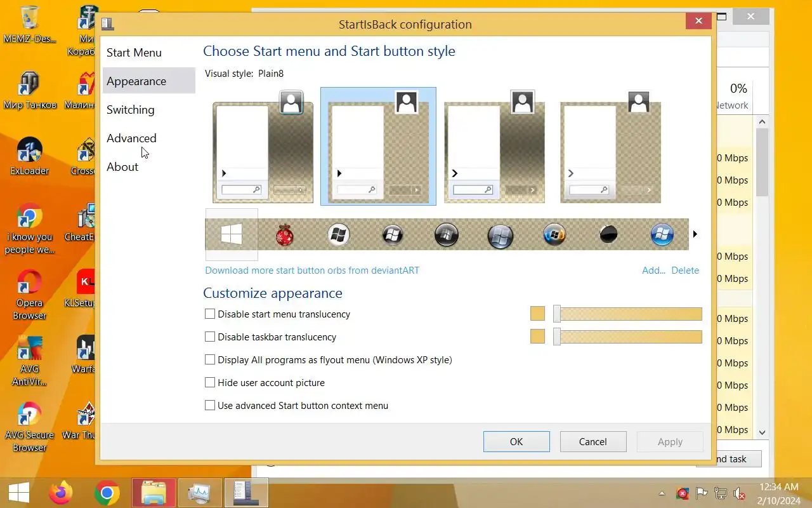812x508 pixels.
Task: Select the blue Windows orb
Action: click(662, 235)
